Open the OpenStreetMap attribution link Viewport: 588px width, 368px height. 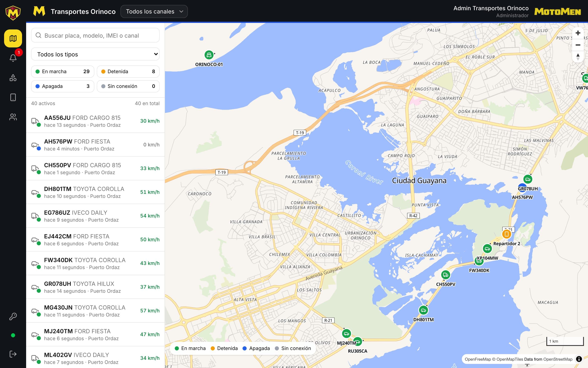(x=558, y=359)
